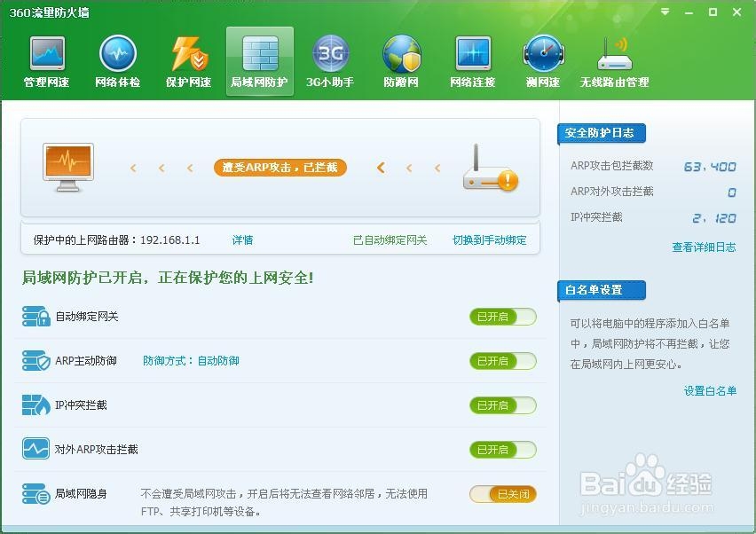Viewport: 756px width, 534px height.
Task: Open the 3G小助手 tool
Action: [330, 62]
